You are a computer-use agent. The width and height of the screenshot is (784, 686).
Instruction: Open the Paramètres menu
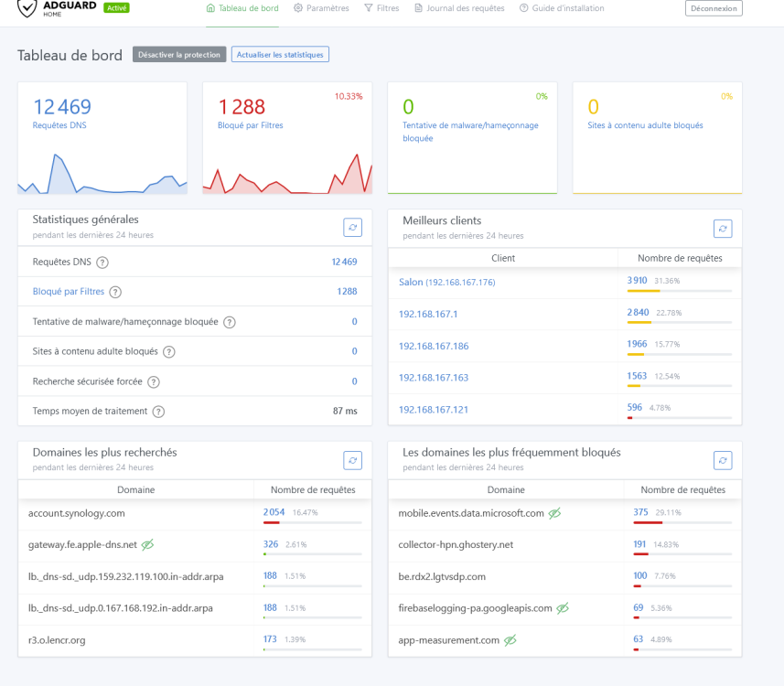point(321,8)
